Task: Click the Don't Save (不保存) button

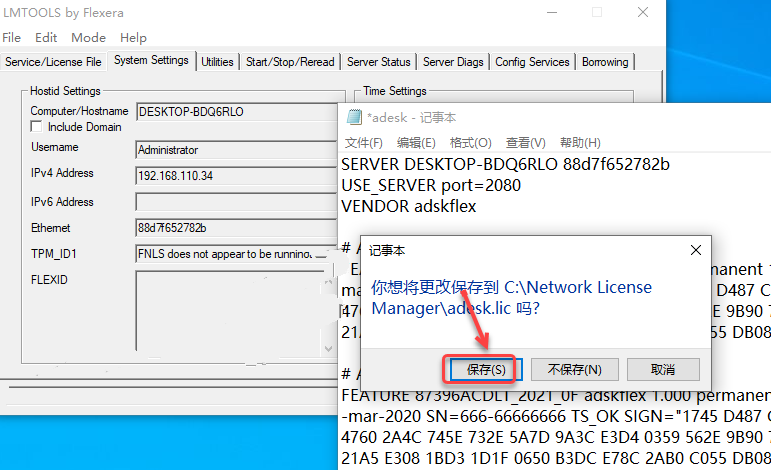Action: [x=574, y=369]
